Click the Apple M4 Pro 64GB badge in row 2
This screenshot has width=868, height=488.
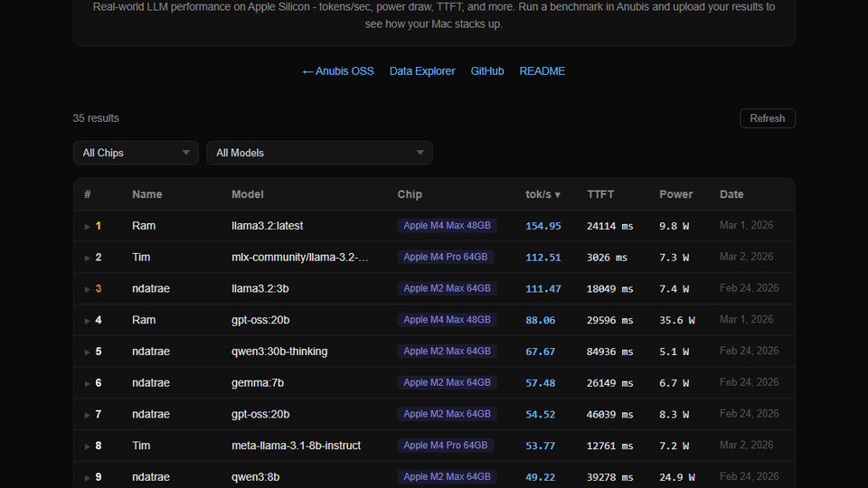point(446,258)
